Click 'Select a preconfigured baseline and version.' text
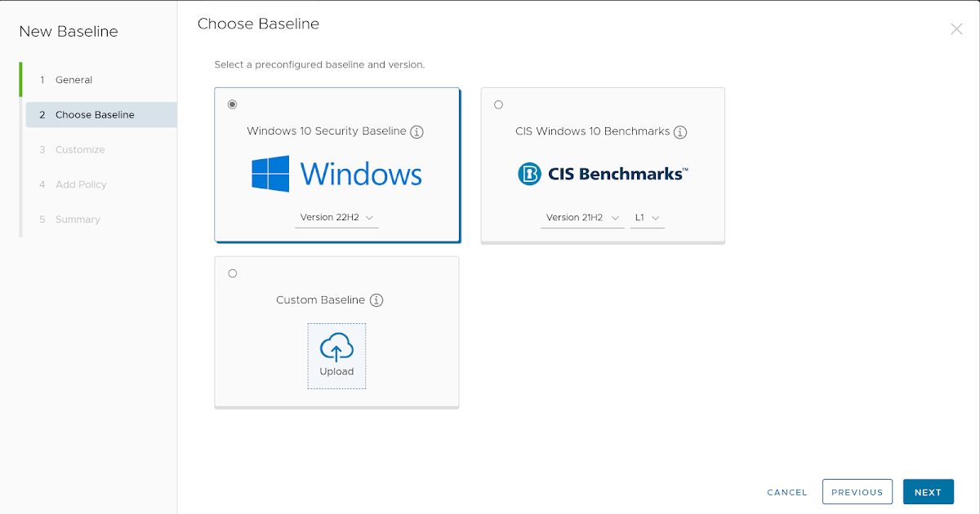 pyautogui.click(x=319, y=64)
